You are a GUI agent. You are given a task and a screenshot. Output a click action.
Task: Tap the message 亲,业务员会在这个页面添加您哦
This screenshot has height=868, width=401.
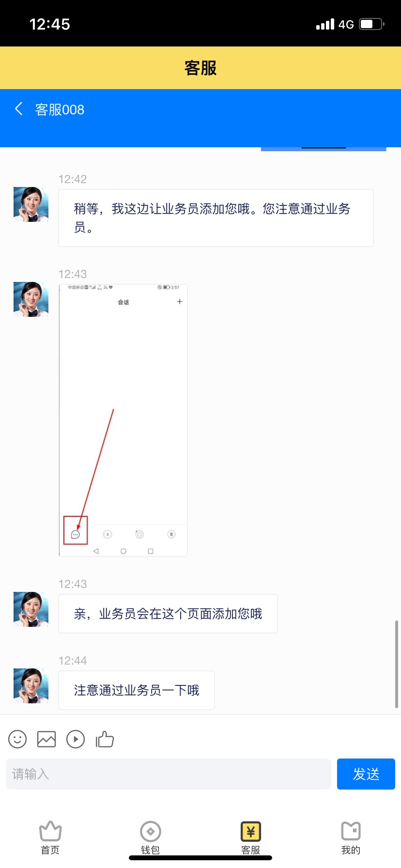(x=168, y=614)
